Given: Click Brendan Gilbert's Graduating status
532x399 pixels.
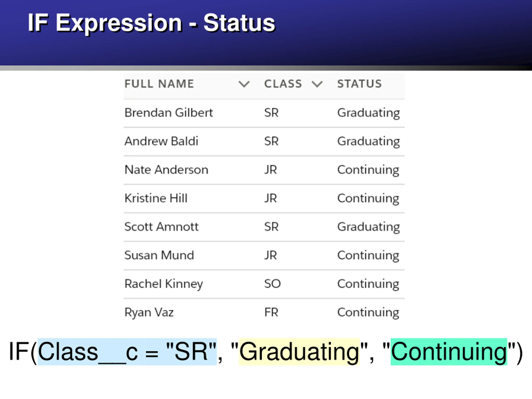Looking at the screenshot, I should [x=368, y=113].
